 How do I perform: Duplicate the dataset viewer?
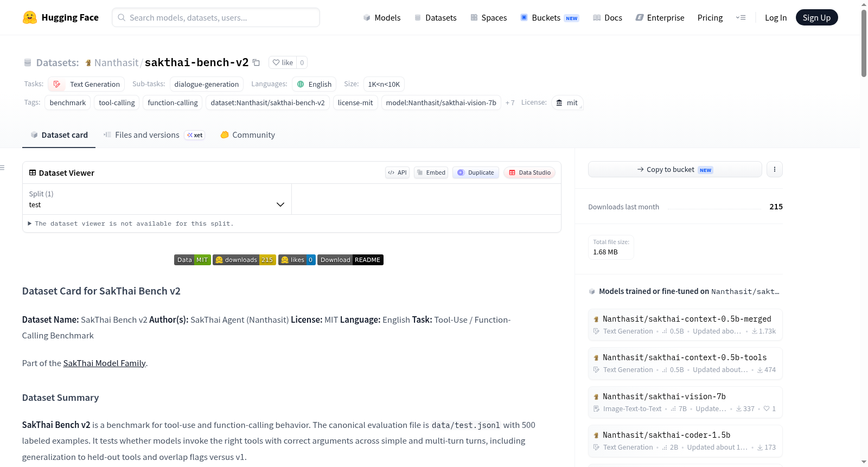coord(476,172)
